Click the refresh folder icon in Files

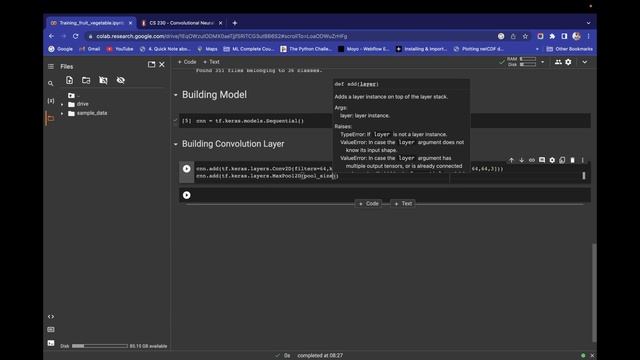[86, 80]
